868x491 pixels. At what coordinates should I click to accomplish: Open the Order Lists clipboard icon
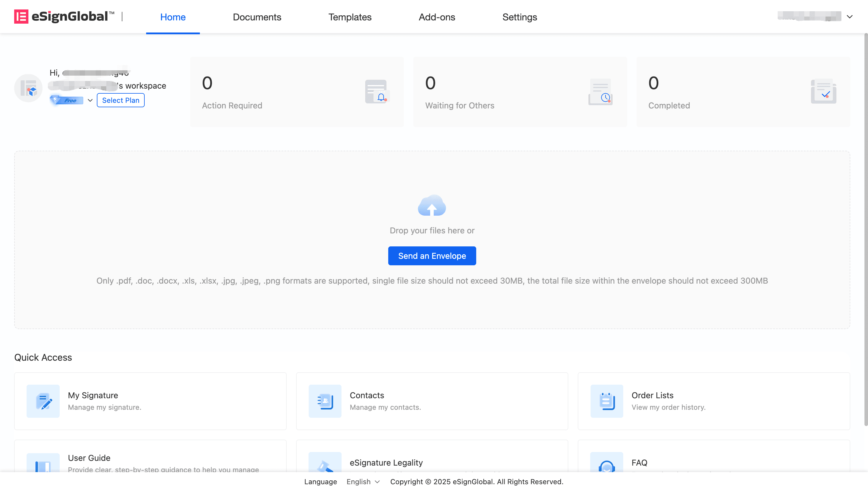click(x=606, y=401)
